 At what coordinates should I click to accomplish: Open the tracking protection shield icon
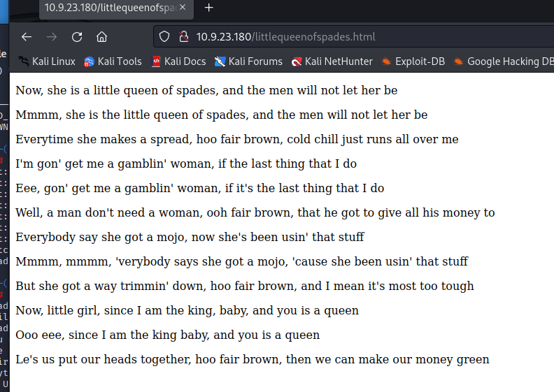click(164, 36)
